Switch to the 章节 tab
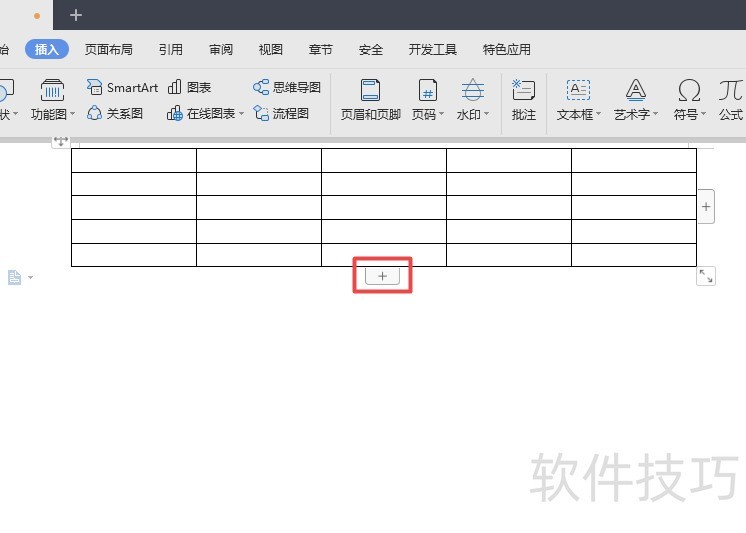Image resolution: width=746 pixels, height=533 pixels. pyautogui.click(x=321, y=49)
